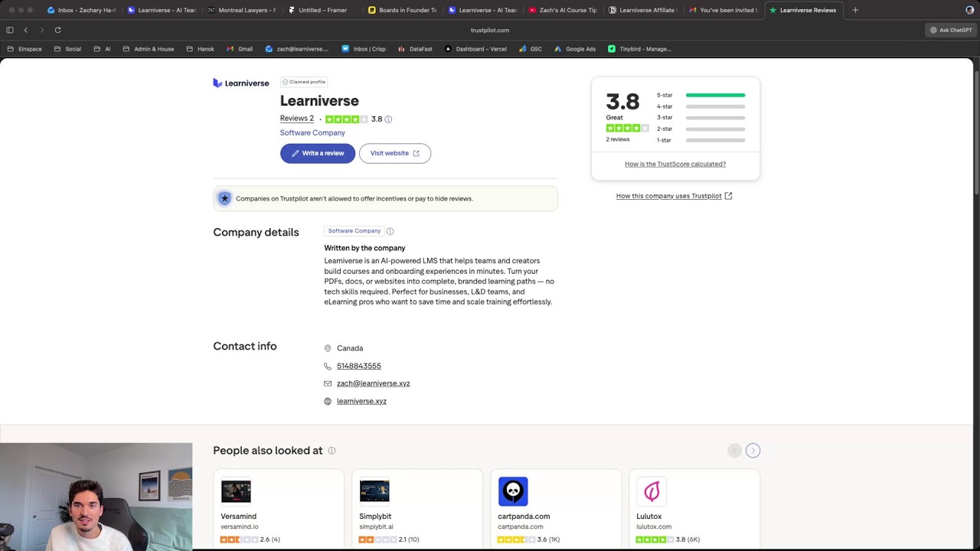Open the Learniverse Affiliate tab
The image size is (980, 551).
[x=642, y=10]
